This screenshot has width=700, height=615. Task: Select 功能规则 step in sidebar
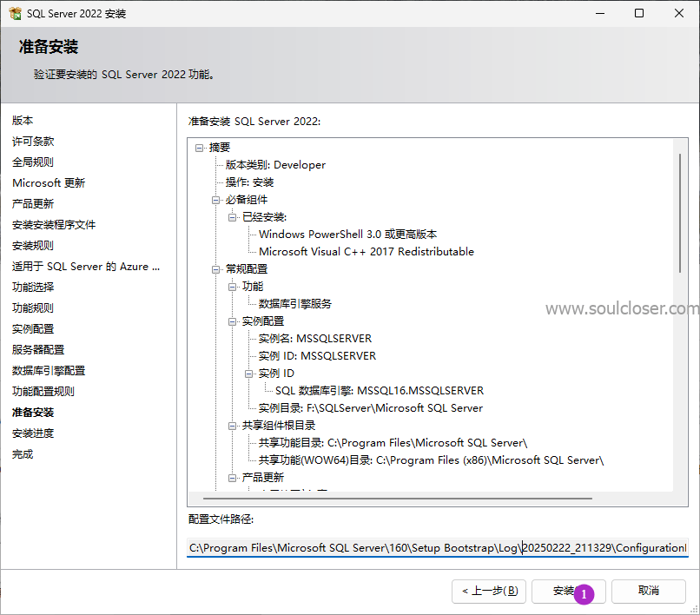tap(33, 308)
